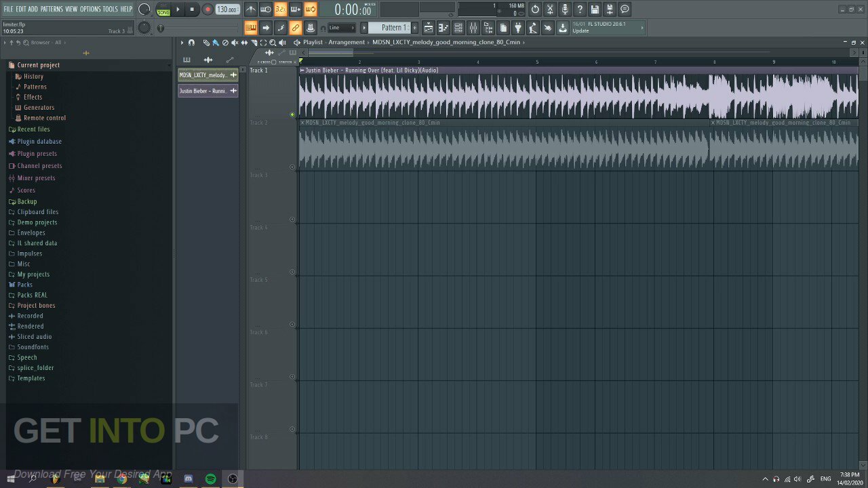
Task: Click the right-arrow auto scrolling icon
Action: point(266,28)
